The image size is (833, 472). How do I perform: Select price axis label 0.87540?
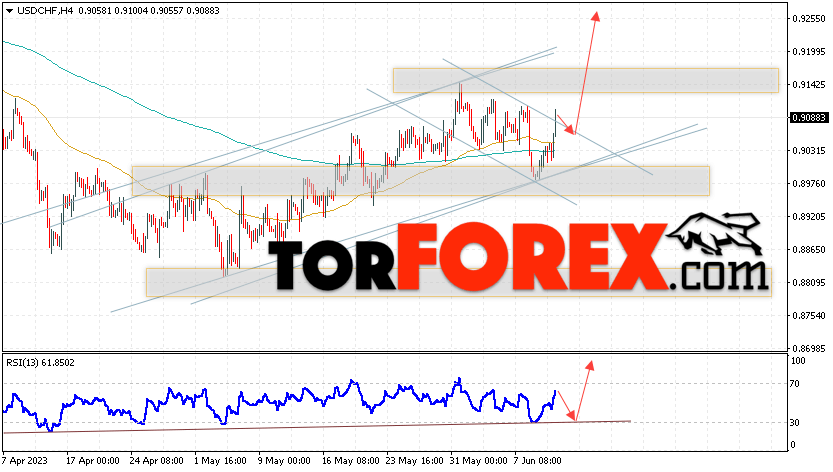(x=809, y=315)
